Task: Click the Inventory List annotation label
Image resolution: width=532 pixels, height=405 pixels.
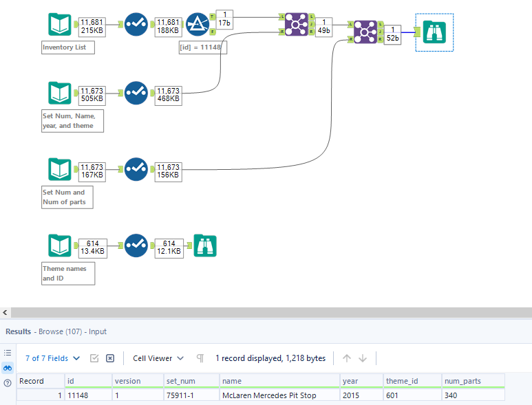Action: tap(68, 47)
